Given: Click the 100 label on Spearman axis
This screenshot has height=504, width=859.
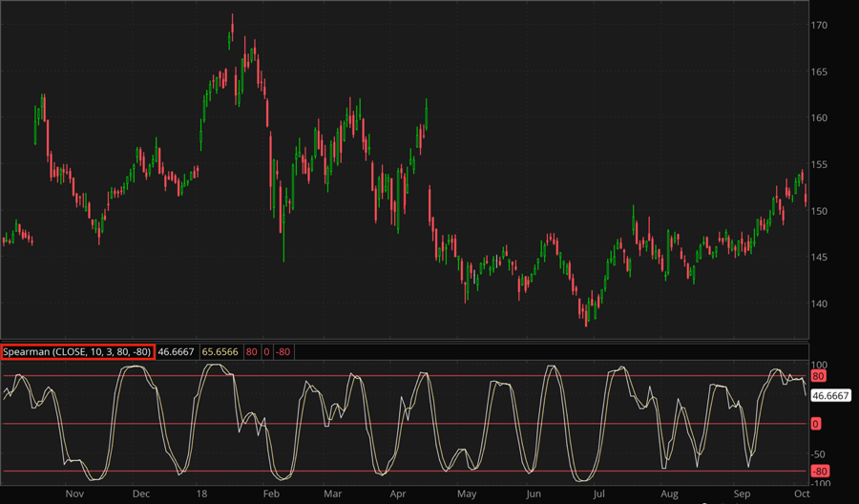Looking at the screenshot, I should [819, 365].
